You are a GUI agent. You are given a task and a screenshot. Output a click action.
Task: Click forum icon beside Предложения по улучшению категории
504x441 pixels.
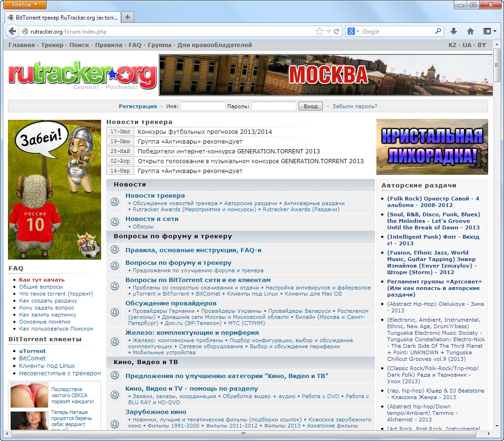(115, 375)
